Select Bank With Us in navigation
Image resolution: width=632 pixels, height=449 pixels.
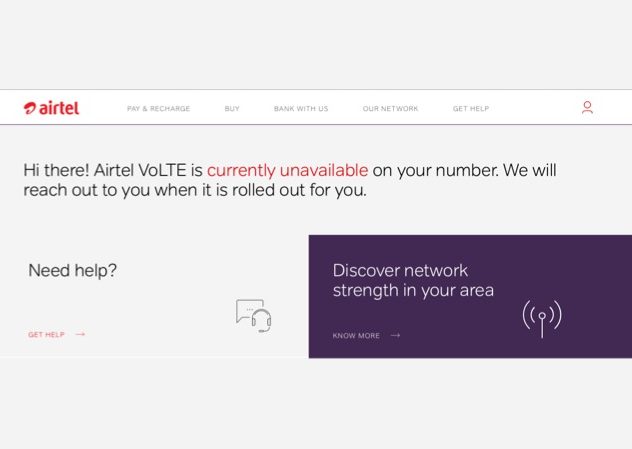(301, 108)
